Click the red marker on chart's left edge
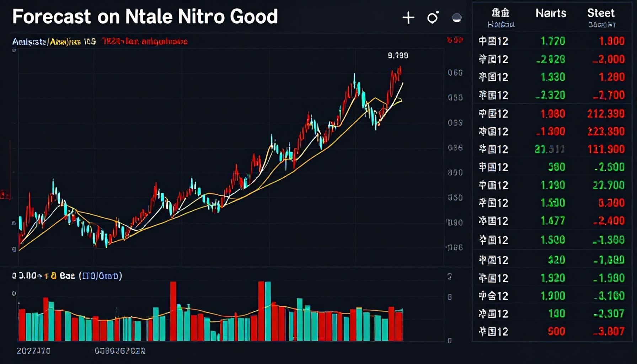 tap(5, 195)
